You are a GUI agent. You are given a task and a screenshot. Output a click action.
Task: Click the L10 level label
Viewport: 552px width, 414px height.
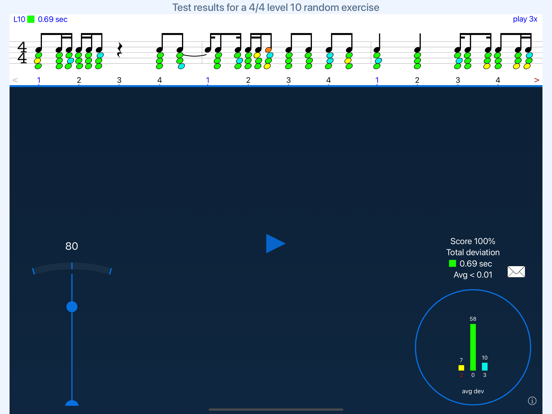click(19, 19)
